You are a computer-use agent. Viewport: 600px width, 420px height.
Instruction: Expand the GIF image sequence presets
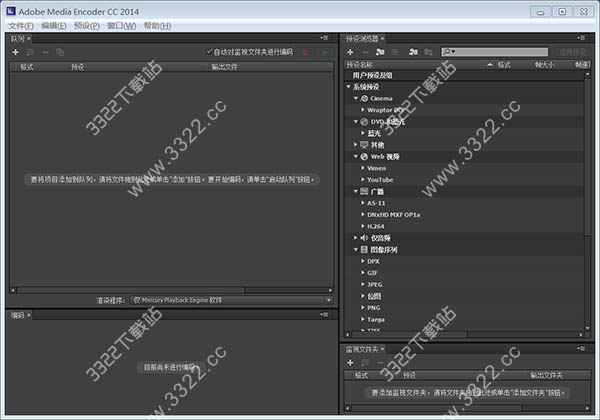point(363,273)
